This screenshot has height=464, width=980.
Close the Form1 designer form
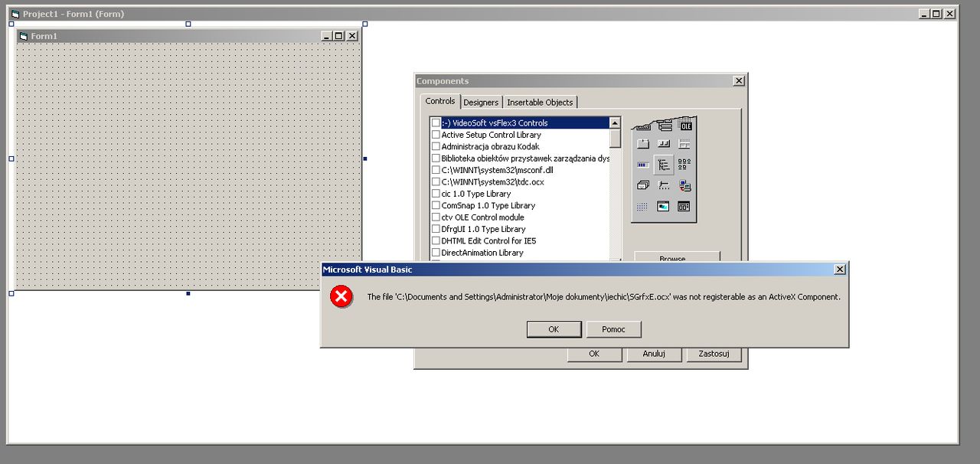point(352,36)
